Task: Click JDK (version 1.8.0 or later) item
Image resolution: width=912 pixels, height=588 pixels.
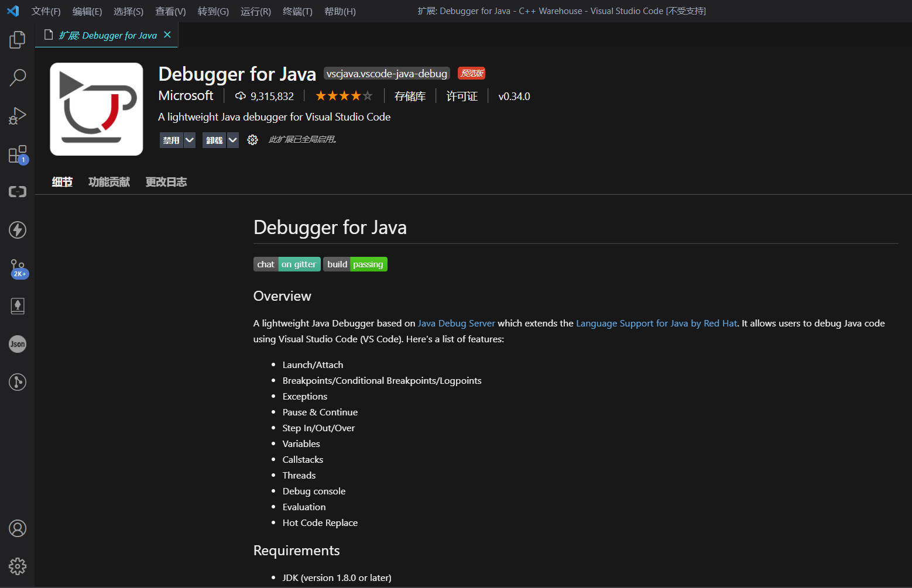Action: pos(337,577)
